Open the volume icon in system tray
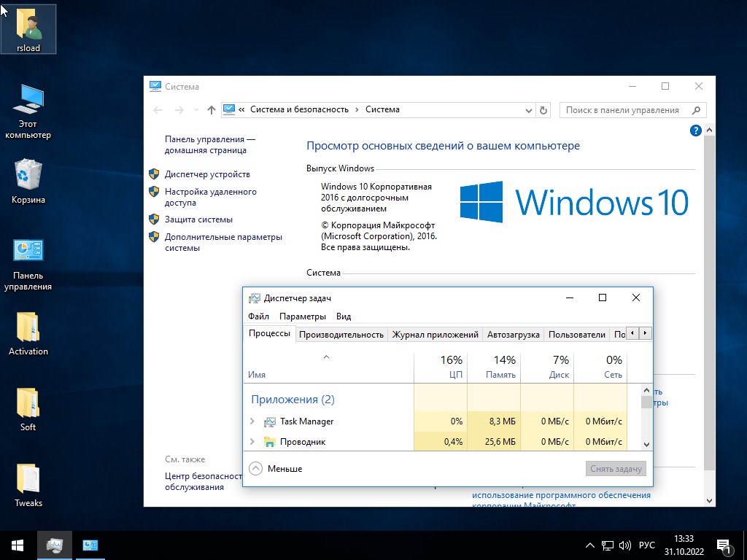 point(625,545)
